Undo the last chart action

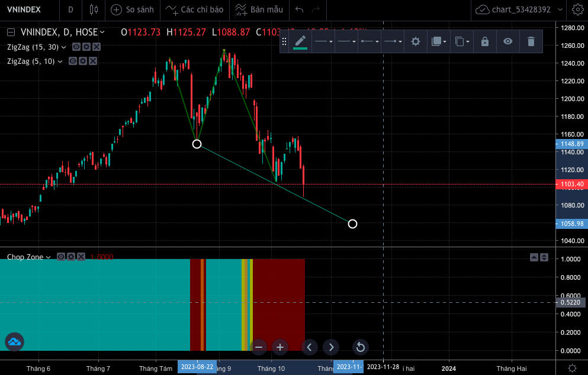(x=299, y=9)
